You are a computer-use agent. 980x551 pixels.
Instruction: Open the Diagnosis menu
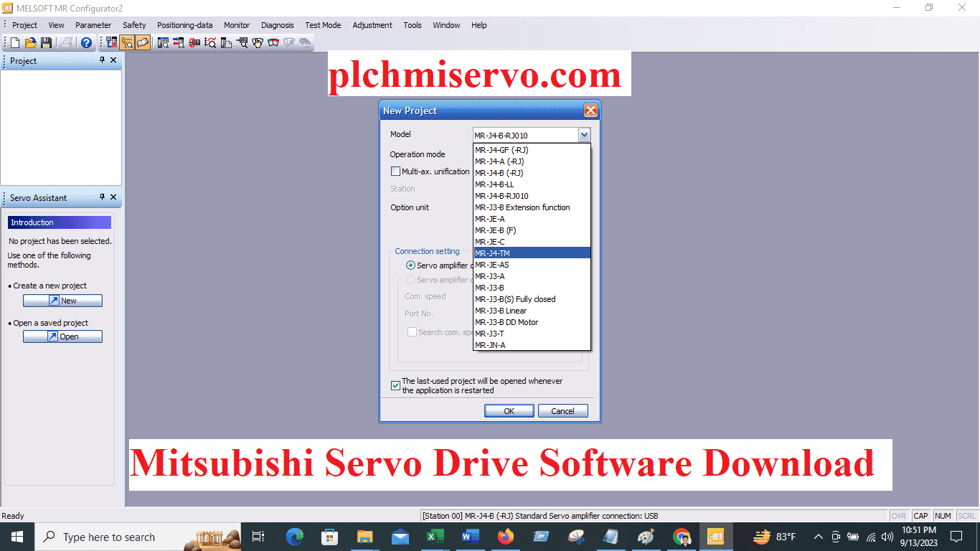click(277, 25)
